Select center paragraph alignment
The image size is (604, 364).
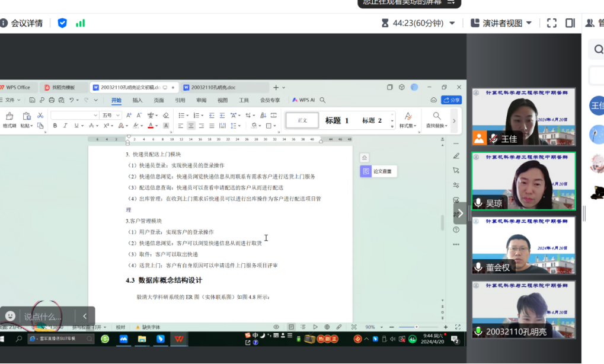[191, 126]
